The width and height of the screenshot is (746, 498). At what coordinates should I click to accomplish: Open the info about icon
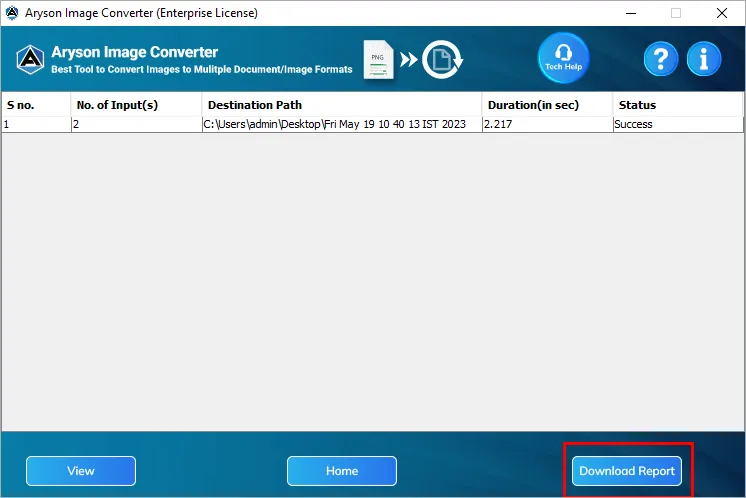(704, 59)
